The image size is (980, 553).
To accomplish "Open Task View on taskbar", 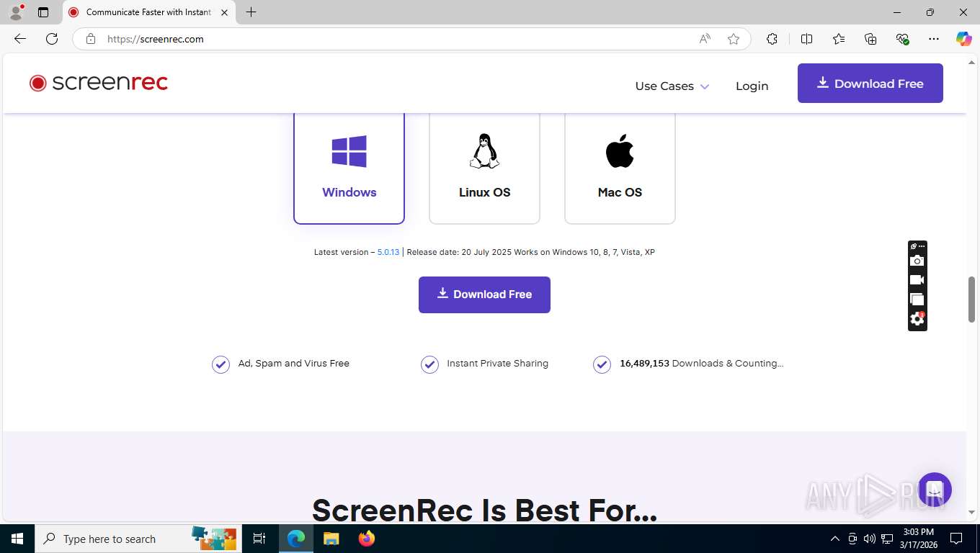I will (x=259, y=539).
